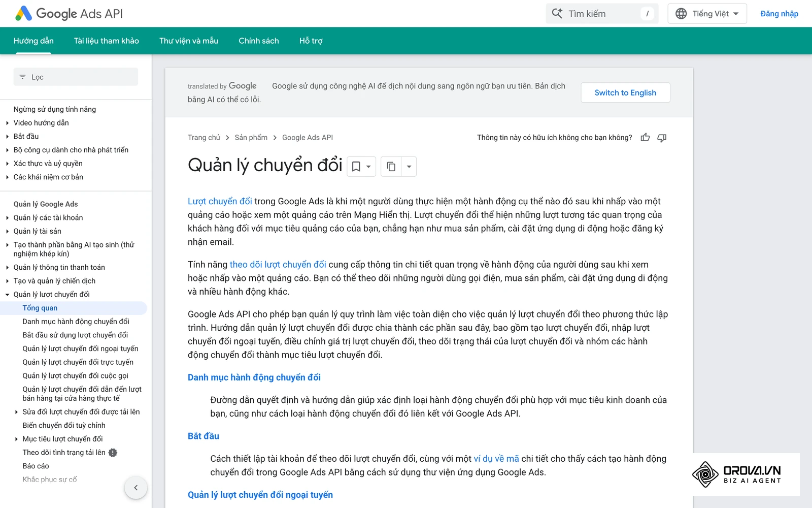Click the search magnifier icon
The image size is (812, 508).
point(557,14)
